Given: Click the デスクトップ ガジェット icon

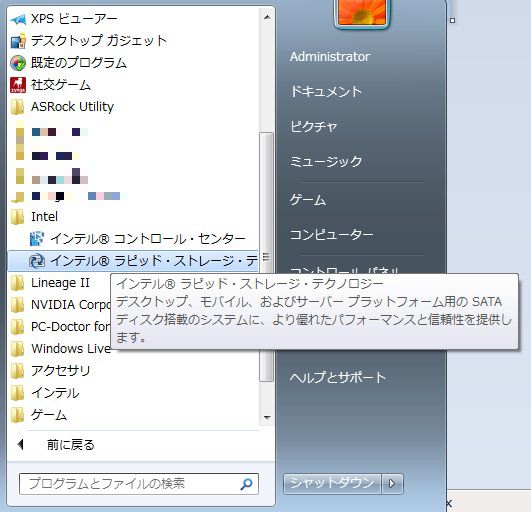Looking at the screenshot, I should coord(18,41).
